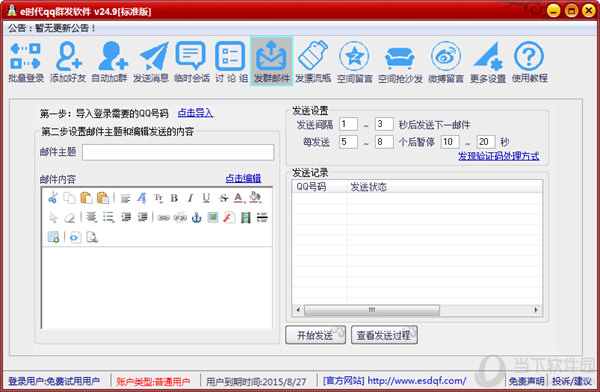This screenshot has height=392, width=600.
Task: Click the decrease indent icon
Action: [126, 217]
